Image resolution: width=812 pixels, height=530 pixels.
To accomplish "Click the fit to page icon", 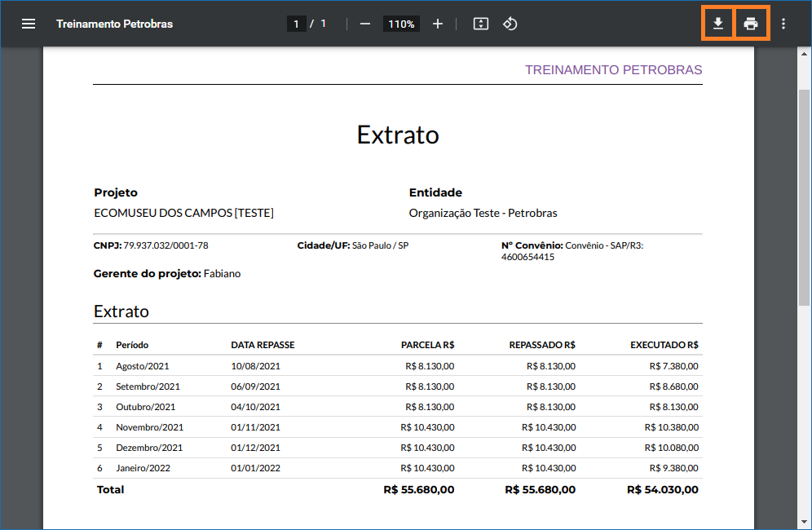I will click(x=480, y=24).
